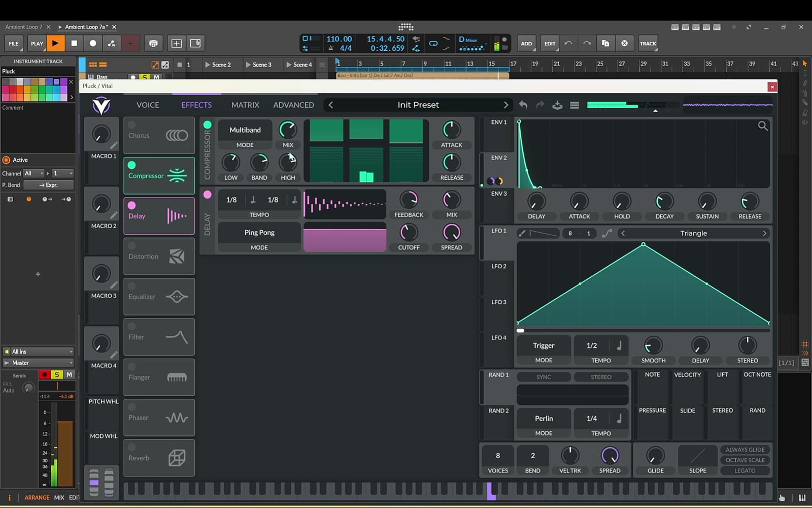Click the ALWAYS GLIDE button
The height and width of the screenshot is (508, 812).
coord(745,450)
